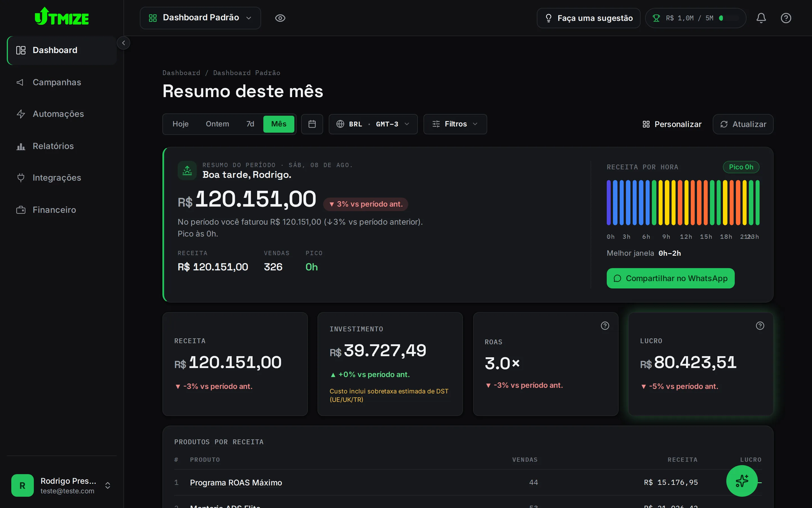
Task: Click the INVESTIMENTO R$ 39.727,49 card
Action: 390,364
